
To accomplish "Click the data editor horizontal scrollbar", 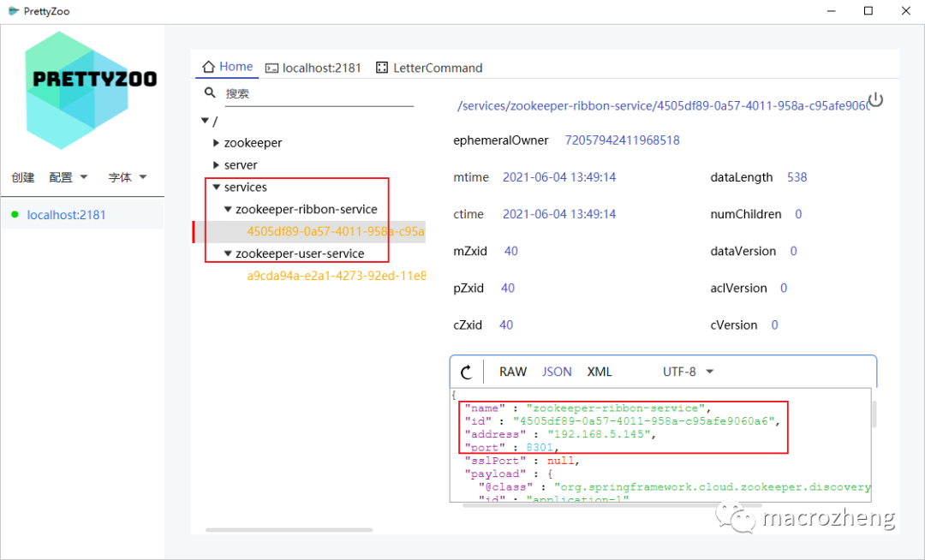I will click(612, 505).
